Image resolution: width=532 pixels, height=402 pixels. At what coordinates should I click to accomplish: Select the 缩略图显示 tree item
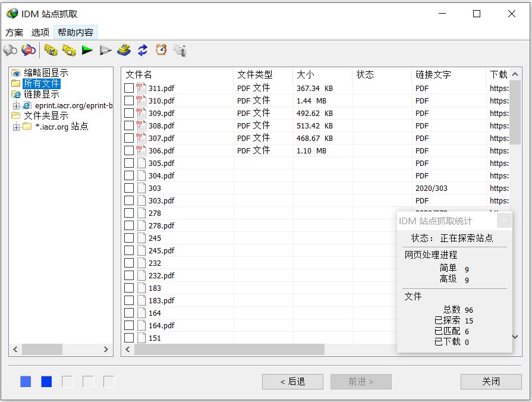pos(46,73)
